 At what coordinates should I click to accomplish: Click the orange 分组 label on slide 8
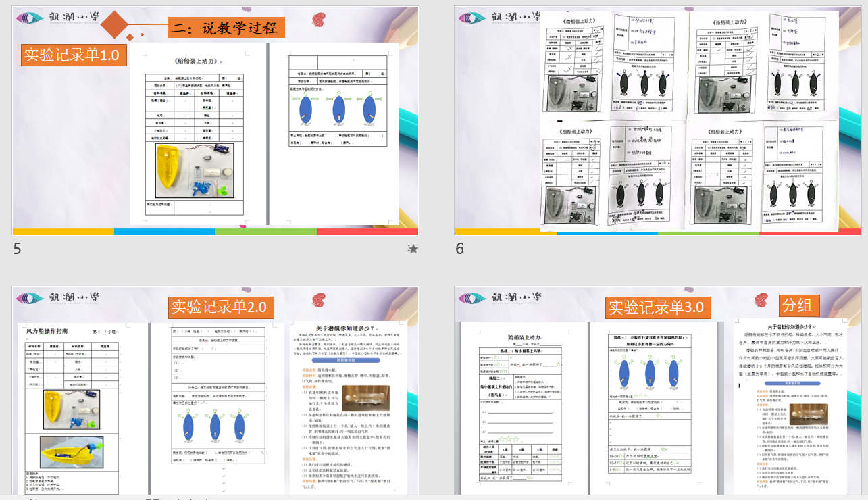[x=799, y=305]
